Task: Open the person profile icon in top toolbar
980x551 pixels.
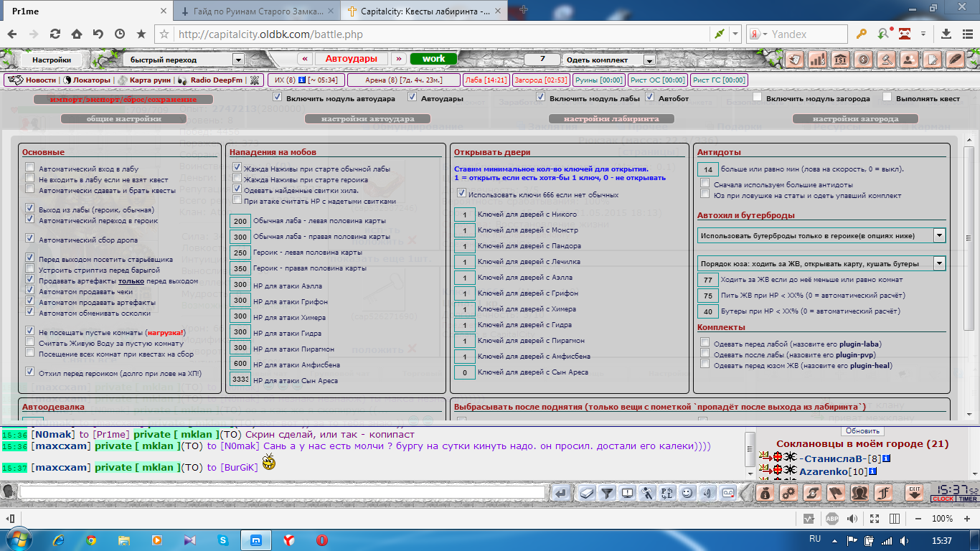Action: (x=909, y=60)
